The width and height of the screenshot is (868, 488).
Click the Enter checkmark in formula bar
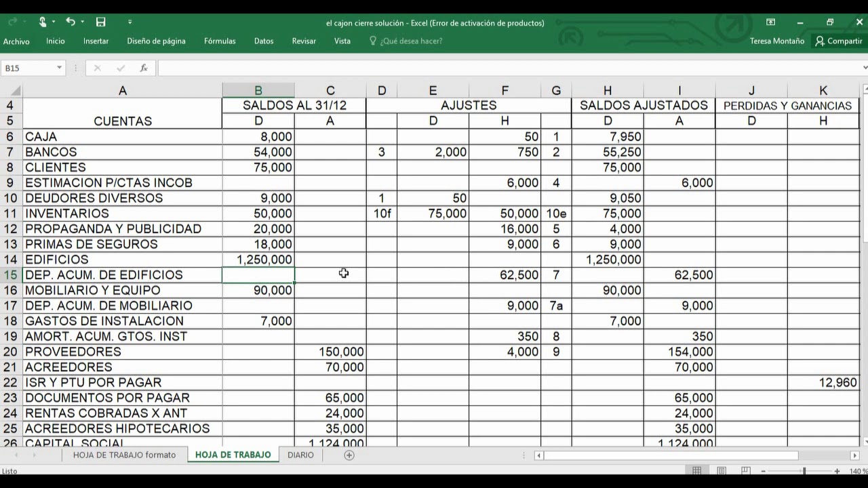coord(121,68)
